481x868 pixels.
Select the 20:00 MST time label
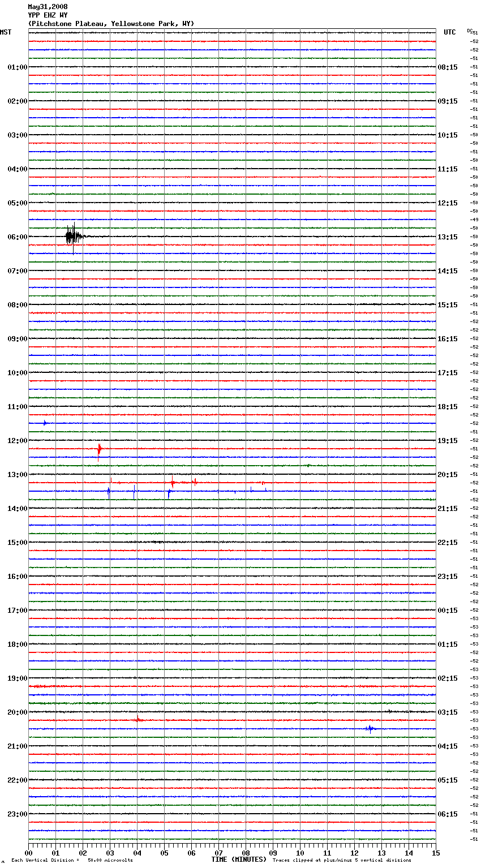18,712
